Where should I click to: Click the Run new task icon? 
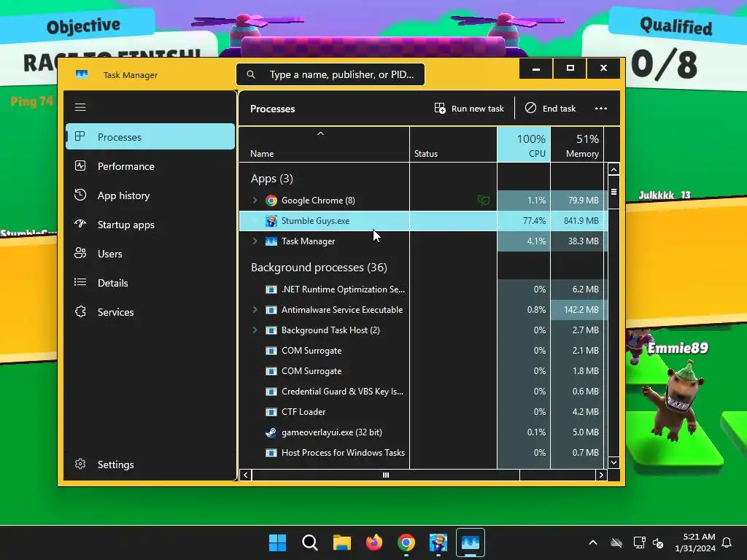[x=440, y=108]
